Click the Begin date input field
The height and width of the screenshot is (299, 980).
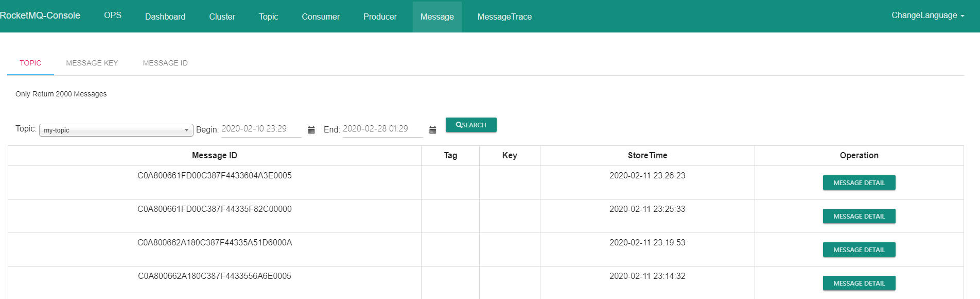point(261,129)
